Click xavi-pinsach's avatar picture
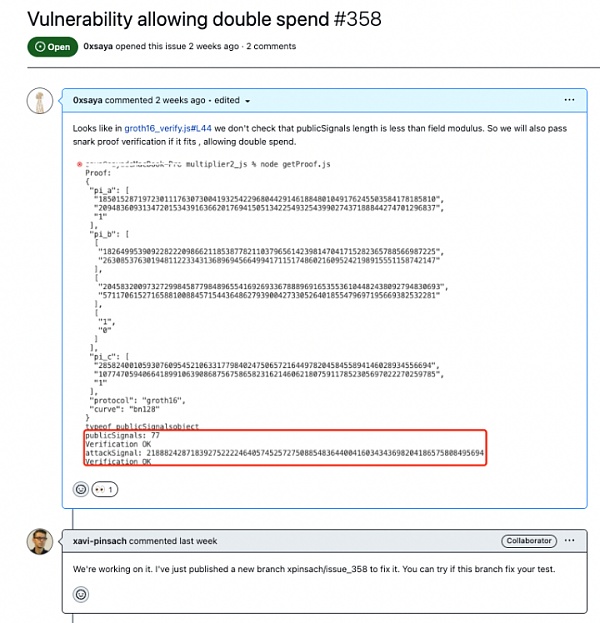 tap(39, 541)
